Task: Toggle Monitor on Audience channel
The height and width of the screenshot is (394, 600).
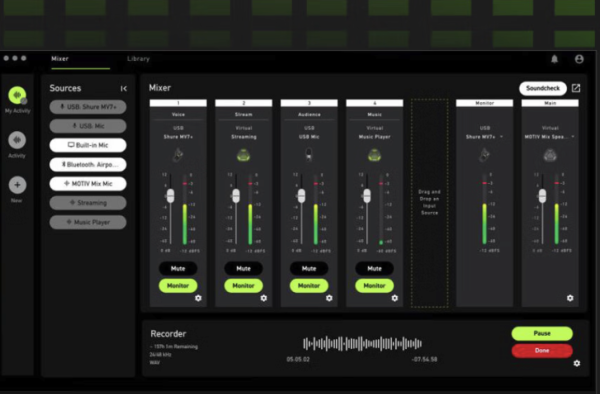Action: click(309, 286)
